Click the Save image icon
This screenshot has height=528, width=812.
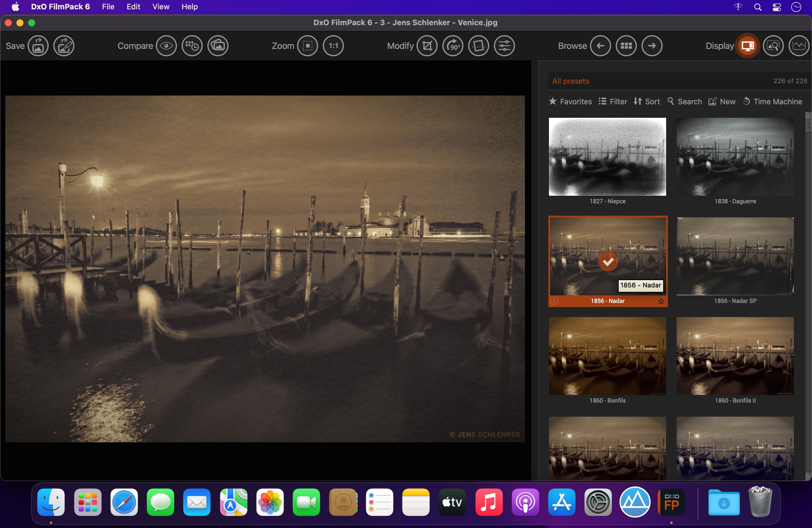pyautogui.click(x=38, y=46)
